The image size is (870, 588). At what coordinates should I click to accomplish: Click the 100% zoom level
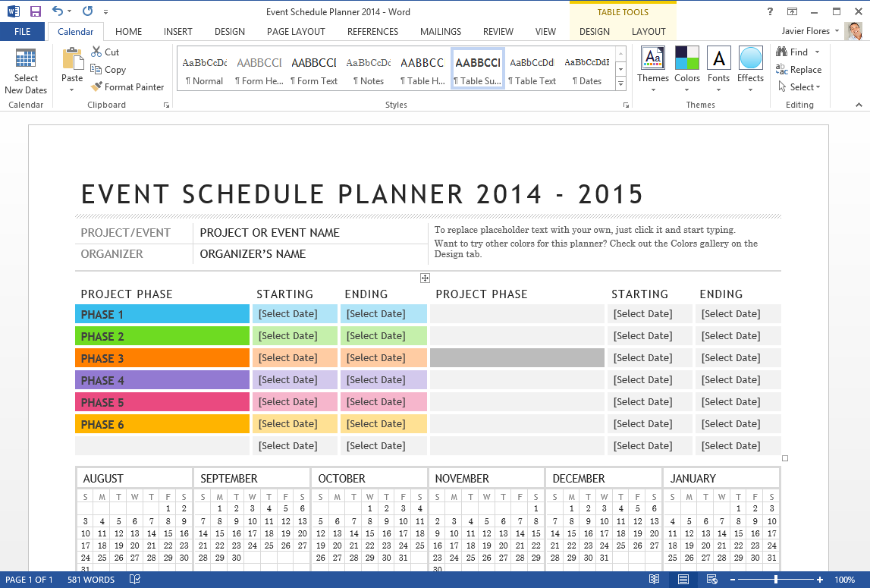tap(844, 580)
